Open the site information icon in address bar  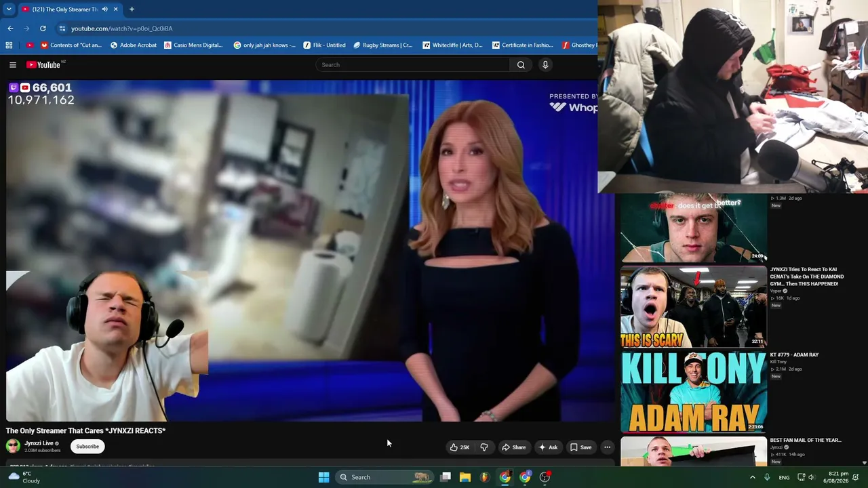point(62,28)
